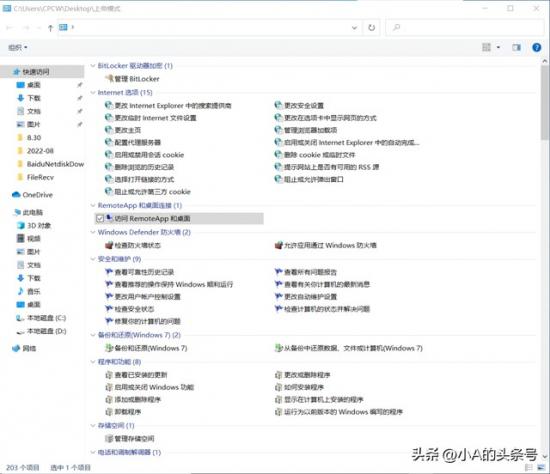The width and height of the screenshot is (550, 474).
Task: Open BaiduNetdiskDownload folder in sidebar
Action: pos(51,164)
